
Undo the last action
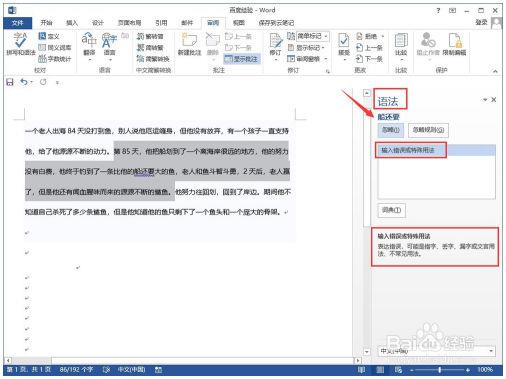24,82
